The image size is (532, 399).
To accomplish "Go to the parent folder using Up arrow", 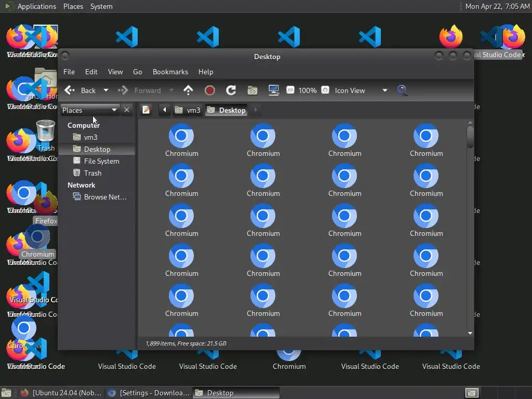I will coord(188,90).
